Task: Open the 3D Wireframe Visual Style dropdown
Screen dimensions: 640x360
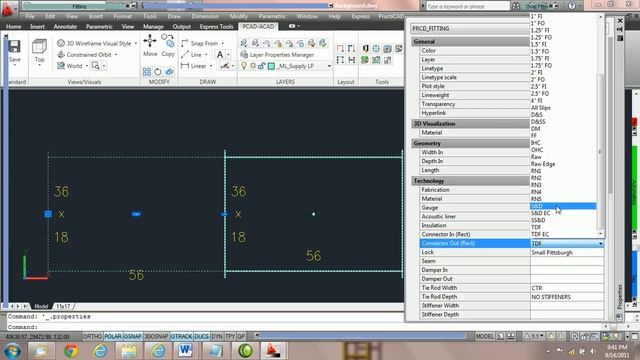Action: [136, 43]
